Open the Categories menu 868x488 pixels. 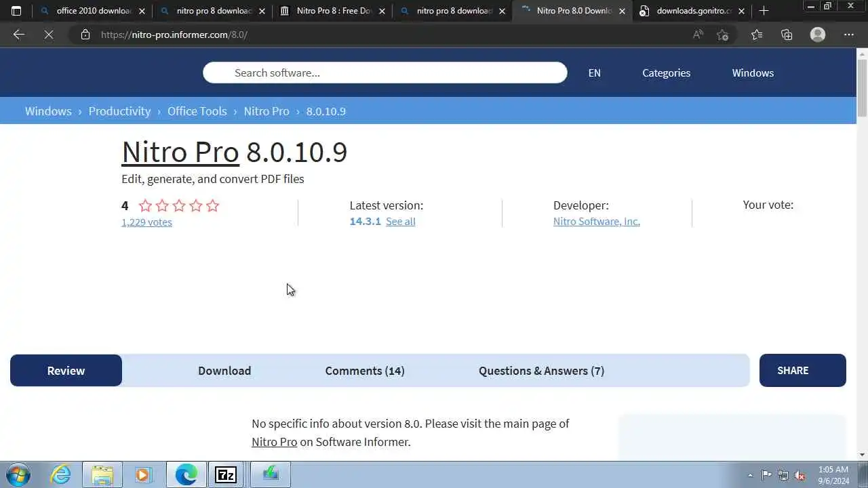[x=666, y=73]
